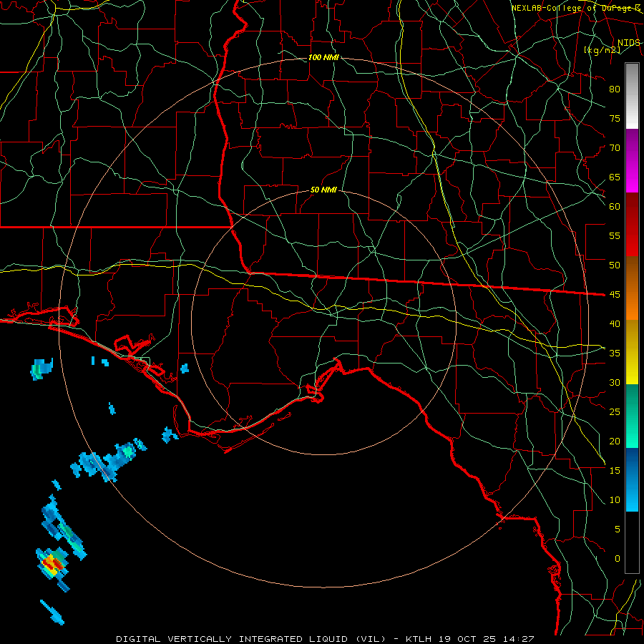Click the 0 value on the color scale
The image size is (644, 644).
tap(618, 559)
